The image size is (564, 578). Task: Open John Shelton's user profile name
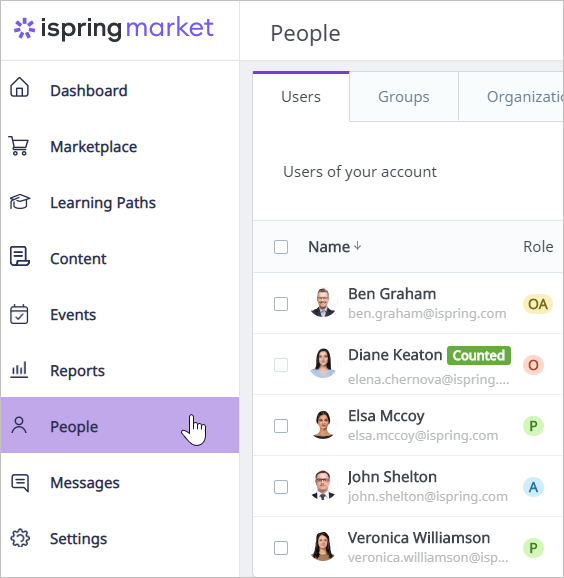point(392,477)
